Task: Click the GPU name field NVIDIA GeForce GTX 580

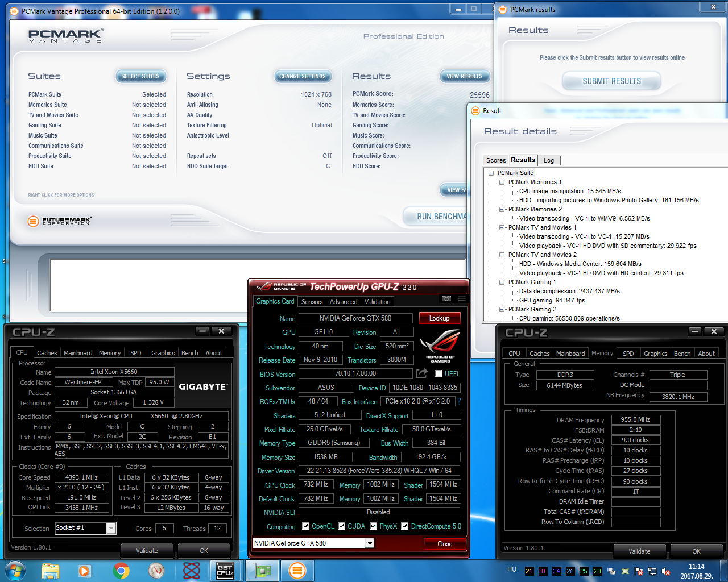Action: (x=355, y=318)
